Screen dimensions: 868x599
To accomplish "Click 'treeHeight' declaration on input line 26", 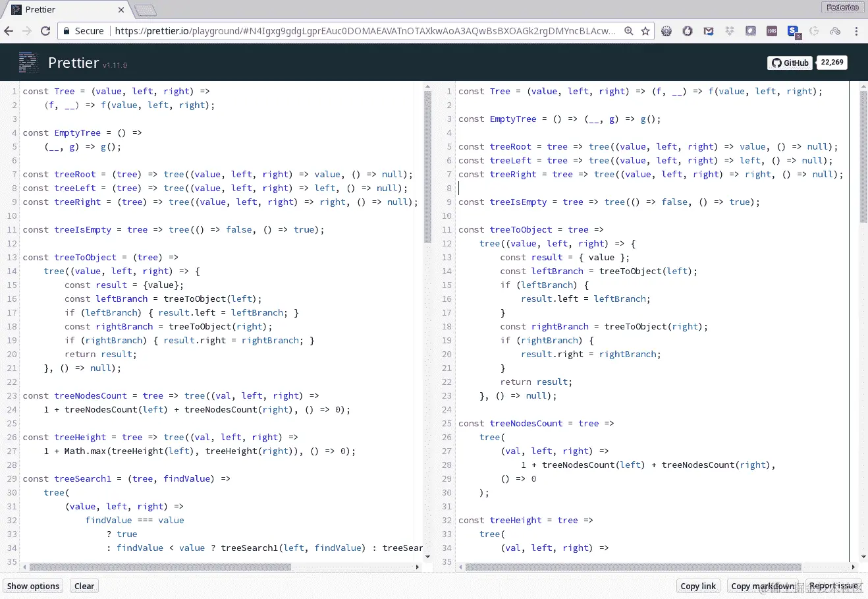I will (x=80, y=437).
